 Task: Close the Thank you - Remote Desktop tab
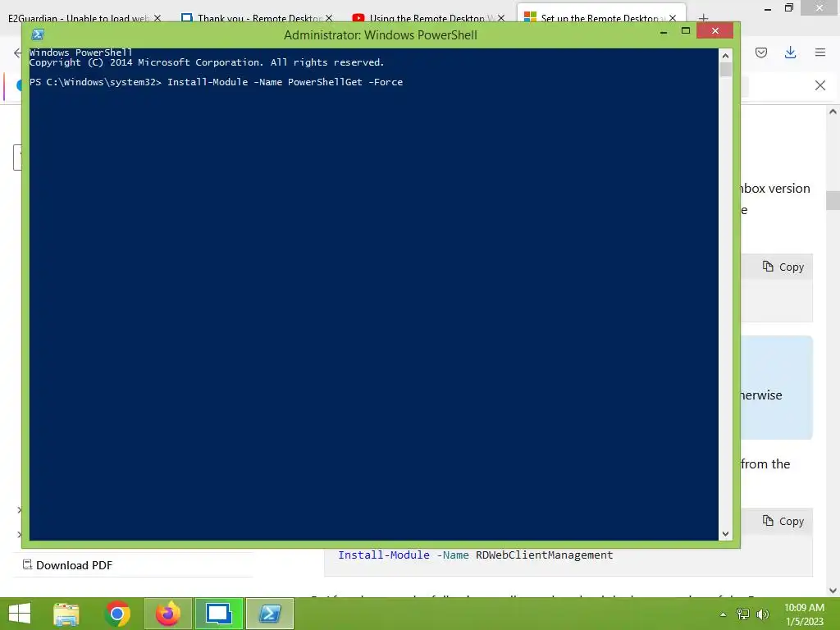coord(329,19)
